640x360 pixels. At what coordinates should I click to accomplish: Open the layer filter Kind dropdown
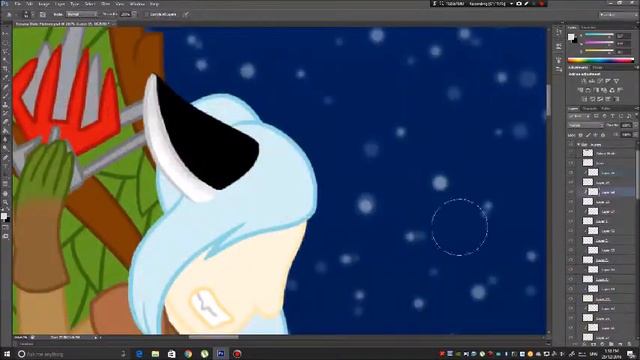coord(580,116)
